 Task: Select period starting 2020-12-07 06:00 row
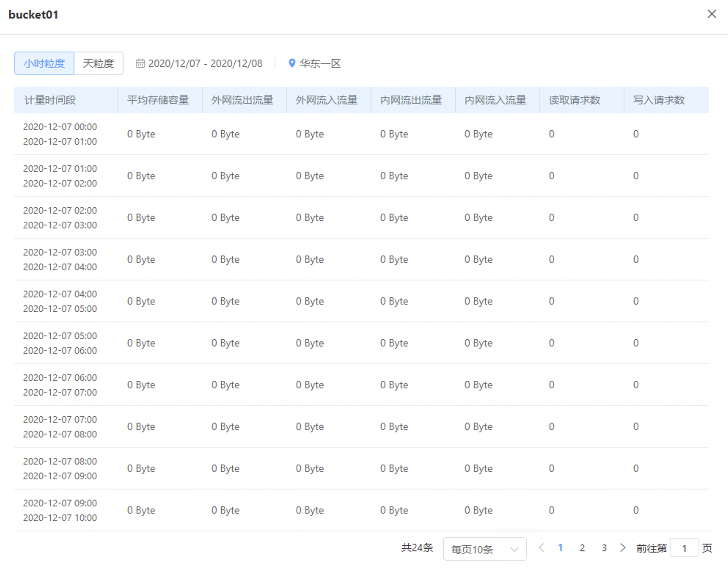pos(361,385)
